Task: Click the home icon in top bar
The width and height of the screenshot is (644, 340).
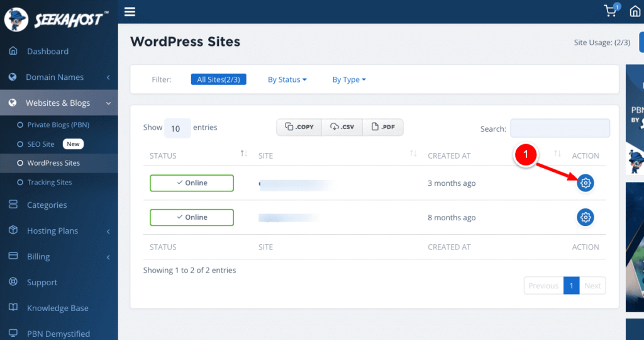Action: (635, 12)
